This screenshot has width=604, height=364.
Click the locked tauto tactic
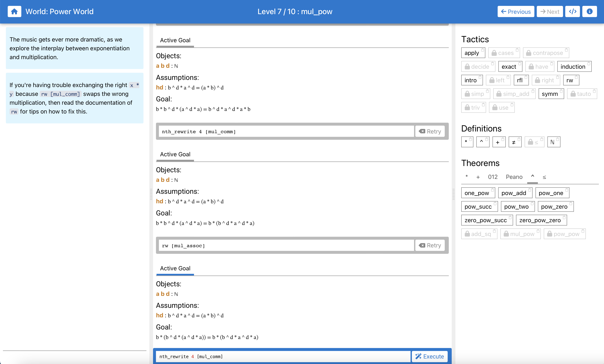582,94
